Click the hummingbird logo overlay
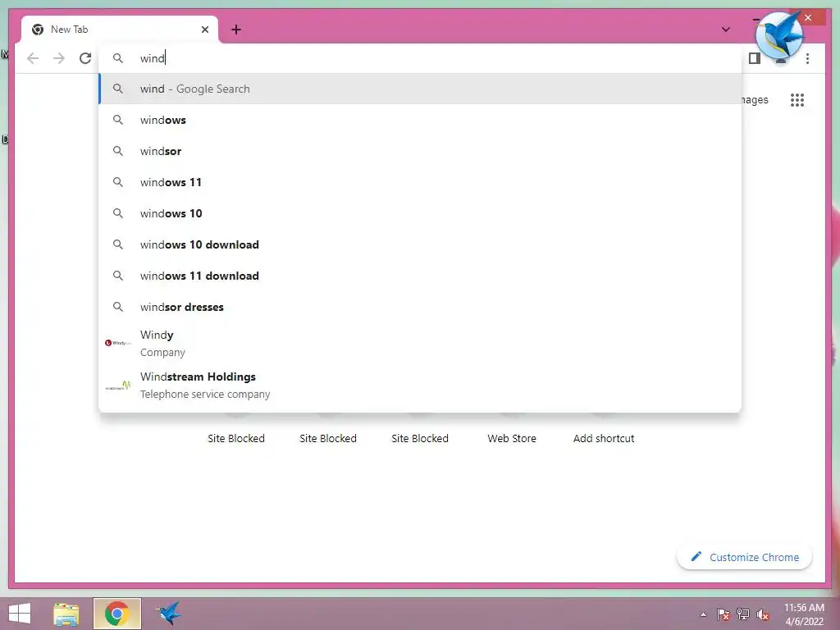Viewport: 840px width, 630px height. point(779,34)
